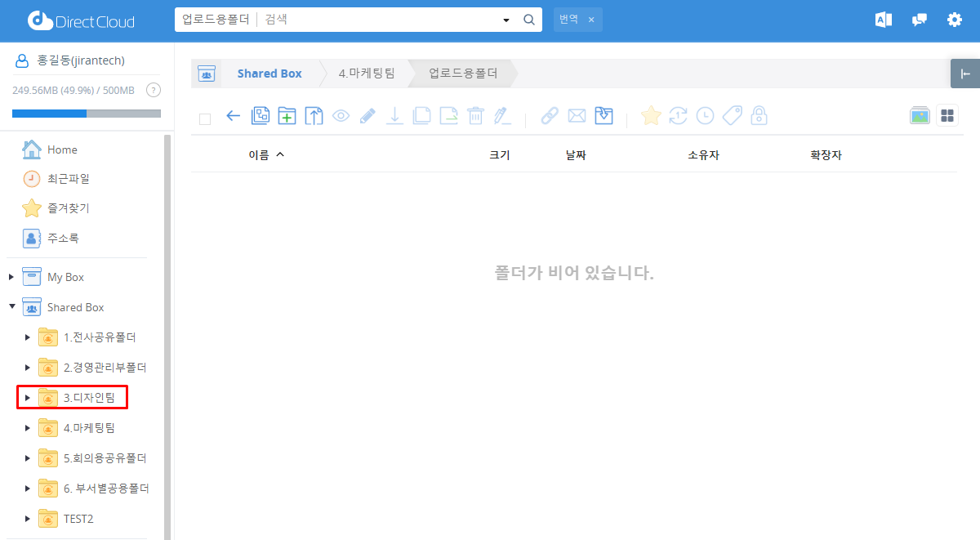
Task: Switch to grid thumbnail view
Action: point(947,116)
